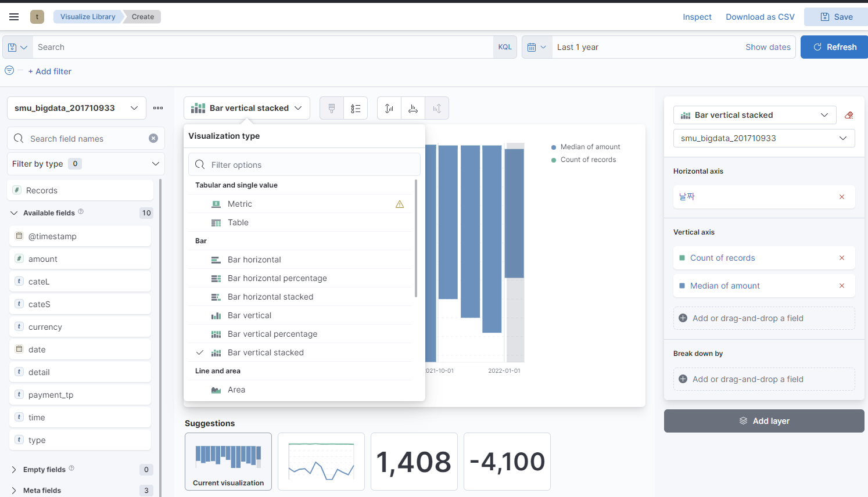The width and height of the screenshot is (868, 497).
Task: Click Show dates link
Action: (x=768, y=47)
